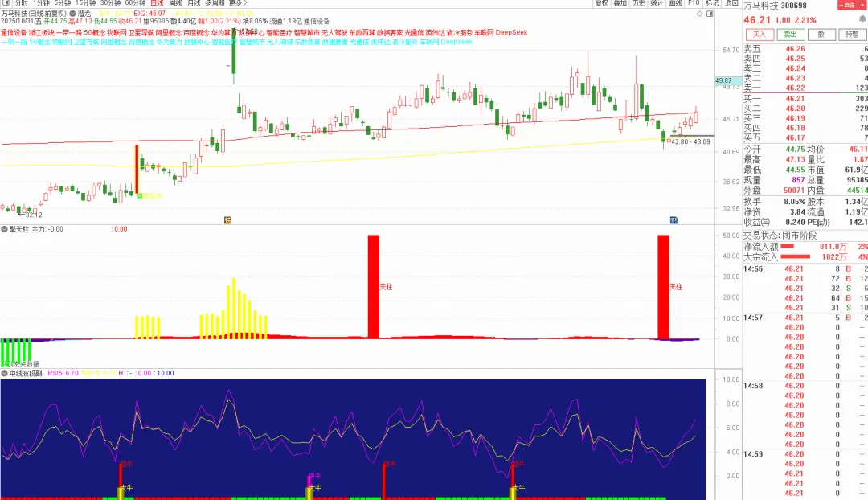Click the 卖出 sell button
The width and height of the screenshot is (868, 500).
click(x=790, y=35)
